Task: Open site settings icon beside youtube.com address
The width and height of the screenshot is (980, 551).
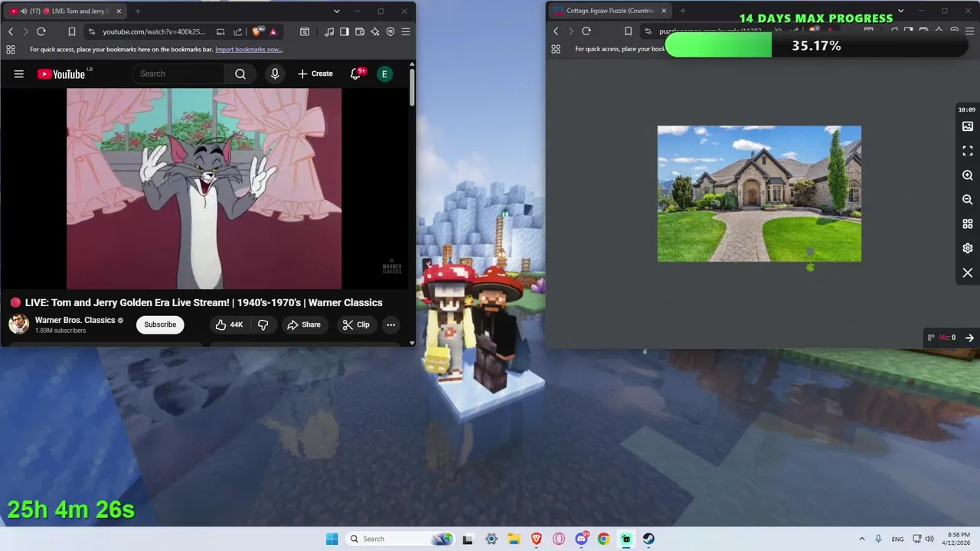Action: point(91,31)
